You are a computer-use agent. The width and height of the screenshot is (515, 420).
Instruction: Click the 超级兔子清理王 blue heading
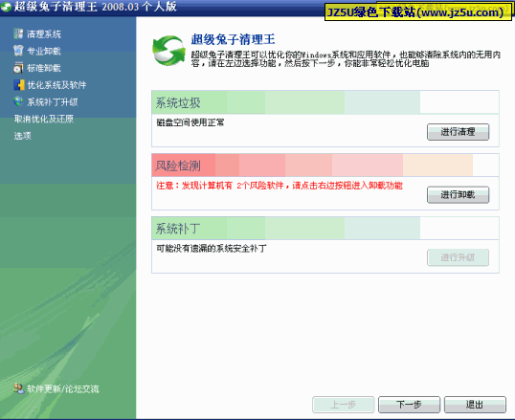pyautogui.click(x=233, y=39)
